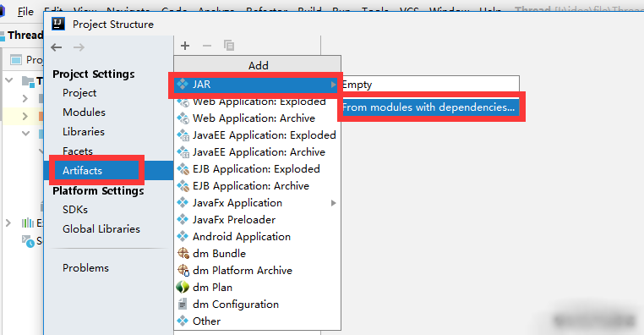Screen dimensions: 644x335
Task: Open Global Libraries under Platform Settings
Action: point(101,229)
